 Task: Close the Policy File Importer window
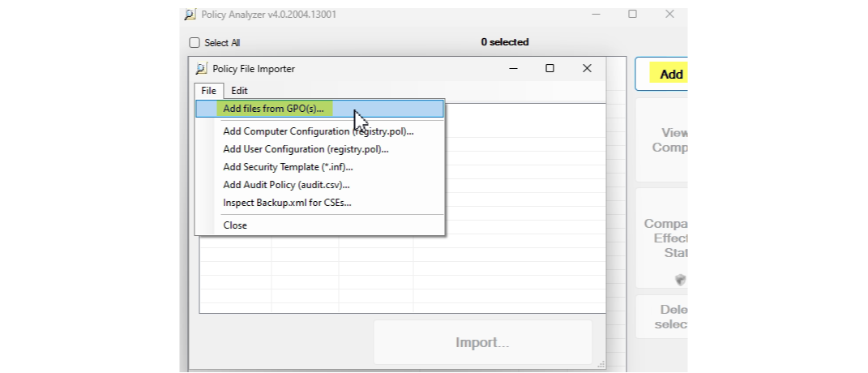click(588, 68)
